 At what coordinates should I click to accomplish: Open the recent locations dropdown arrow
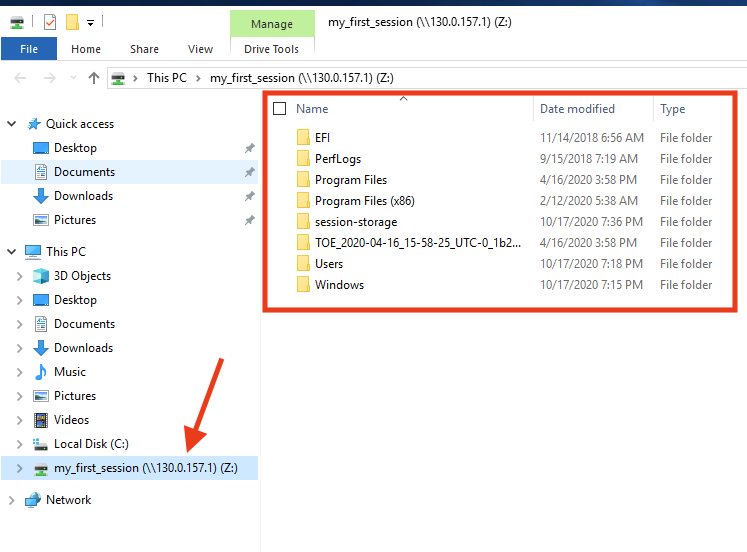[x=72, y=78]
